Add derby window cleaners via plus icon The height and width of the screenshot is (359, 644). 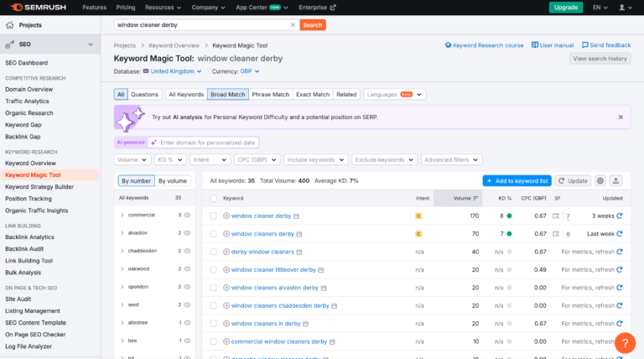coord(226,252)
